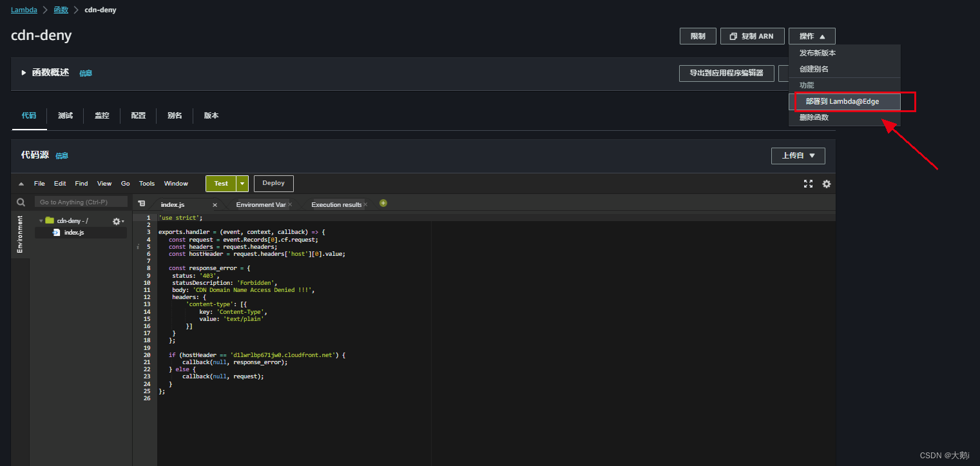Switch to the 版本 tab
This screenshot has height=466, width=980.
[211, 115]
